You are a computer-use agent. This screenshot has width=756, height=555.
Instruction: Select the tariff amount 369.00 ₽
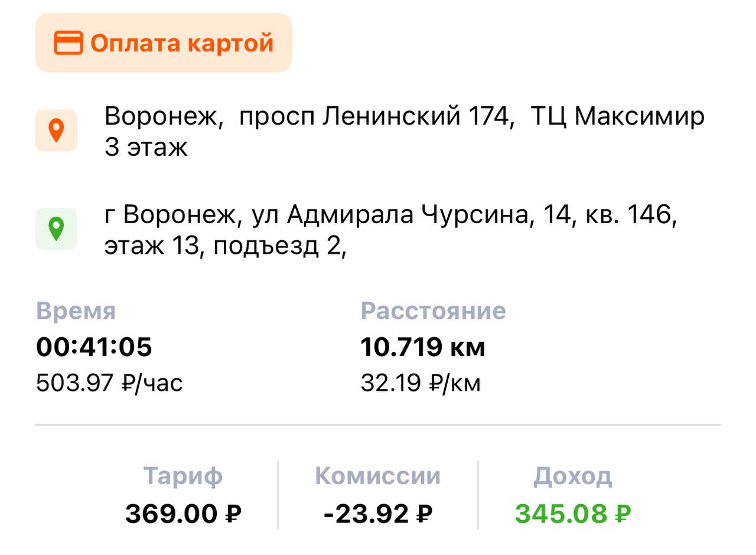coord(183,514)
